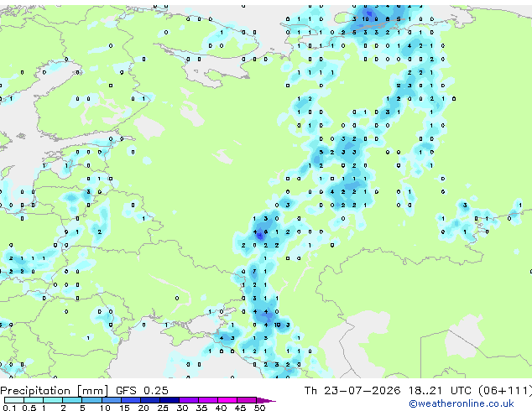The image size is (532, 411).
Task: Pick the 40–45 mm magenta legend box
Action: pos(227,400)
